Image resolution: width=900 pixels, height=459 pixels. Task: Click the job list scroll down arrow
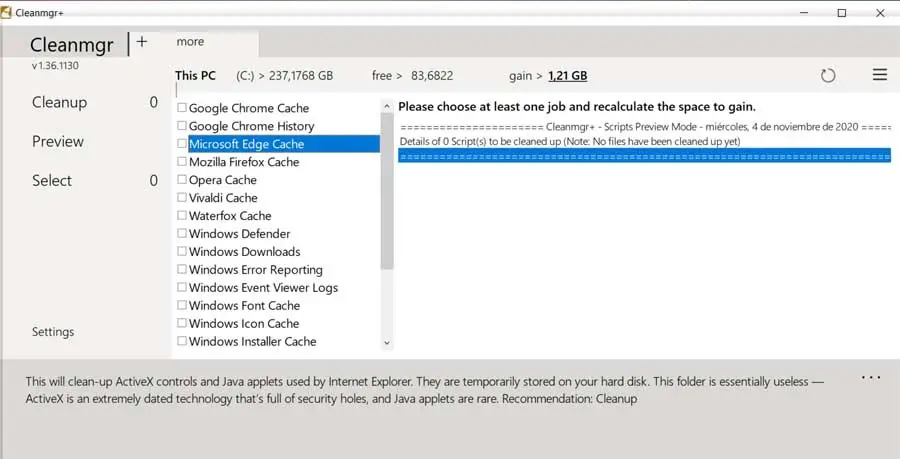pos(387,343)
